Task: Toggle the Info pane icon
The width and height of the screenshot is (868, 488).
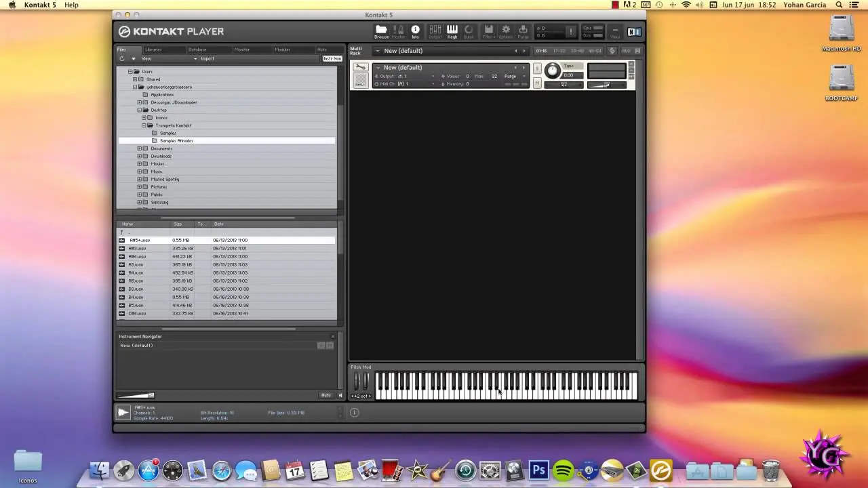Action: (x=415, y=31)
